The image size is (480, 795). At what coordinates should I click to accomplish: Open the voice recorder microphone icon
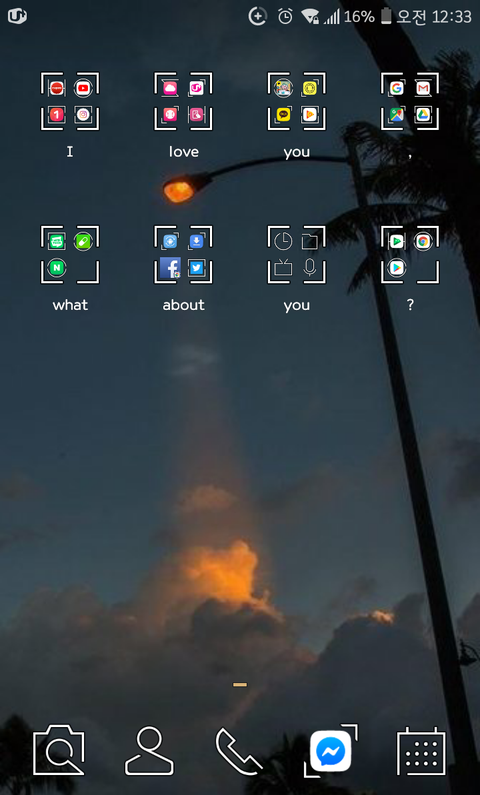310,268
